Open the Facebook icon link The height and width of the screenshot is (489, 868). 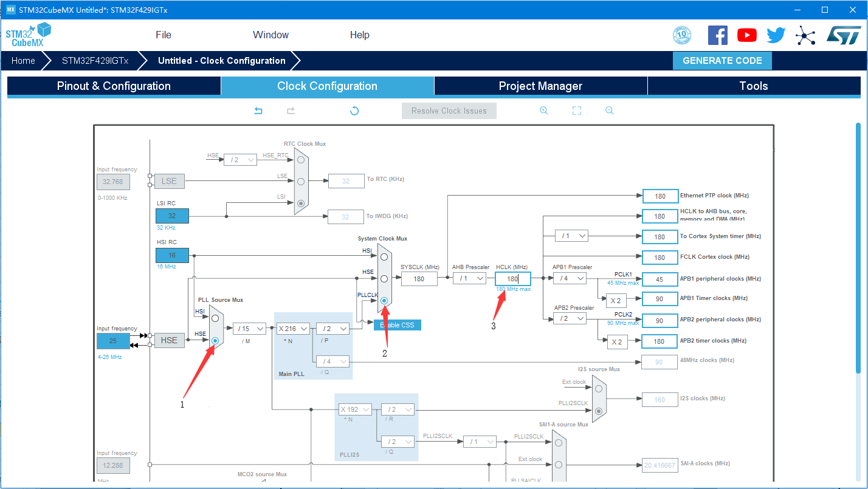(x=718, y=35)
